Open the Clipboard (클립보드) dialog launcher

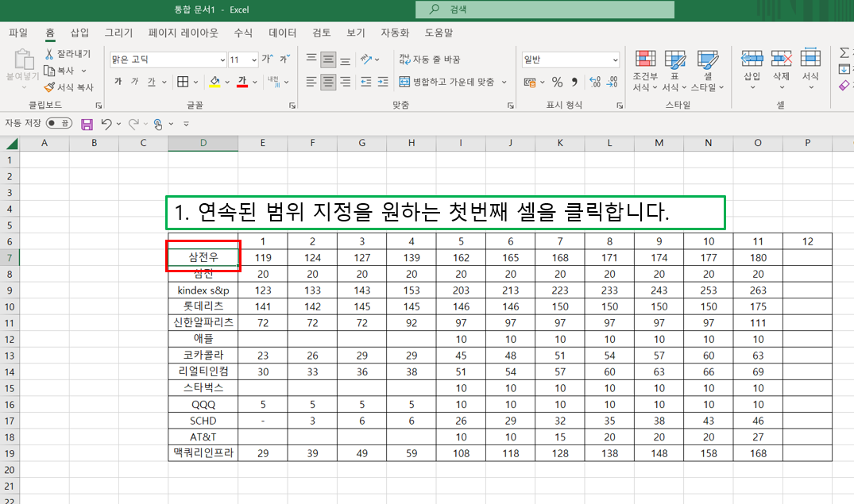99,106
